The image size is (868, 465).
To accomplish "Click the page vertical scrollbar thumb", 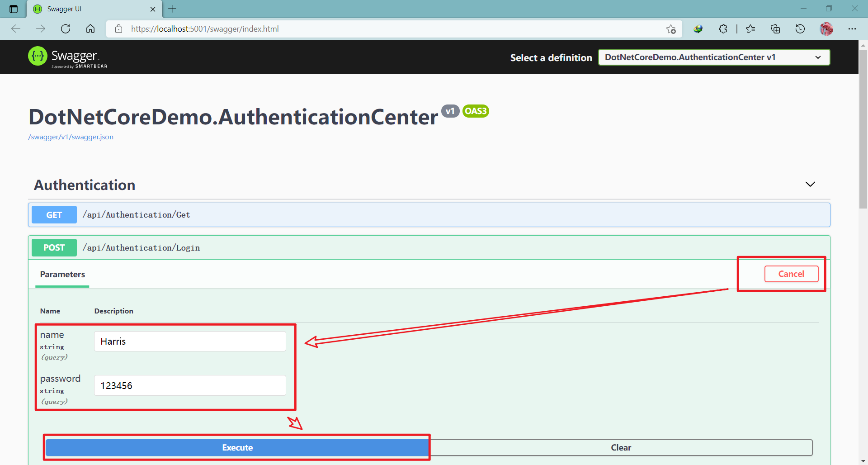I will pos(863,129).
